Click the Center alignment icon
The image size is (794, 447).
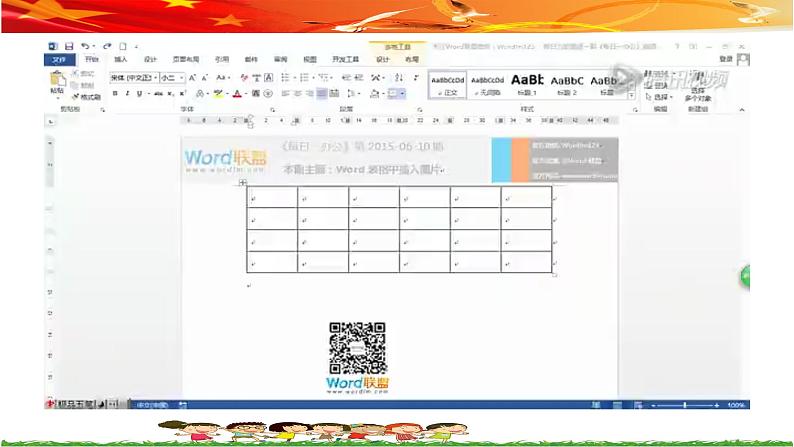click(298, 94)
